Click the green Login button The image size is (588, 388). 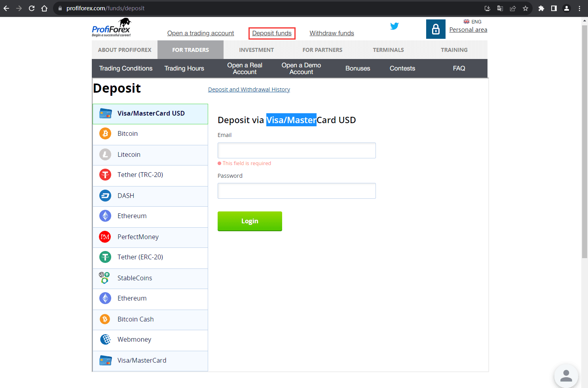[x=250, y=221]
